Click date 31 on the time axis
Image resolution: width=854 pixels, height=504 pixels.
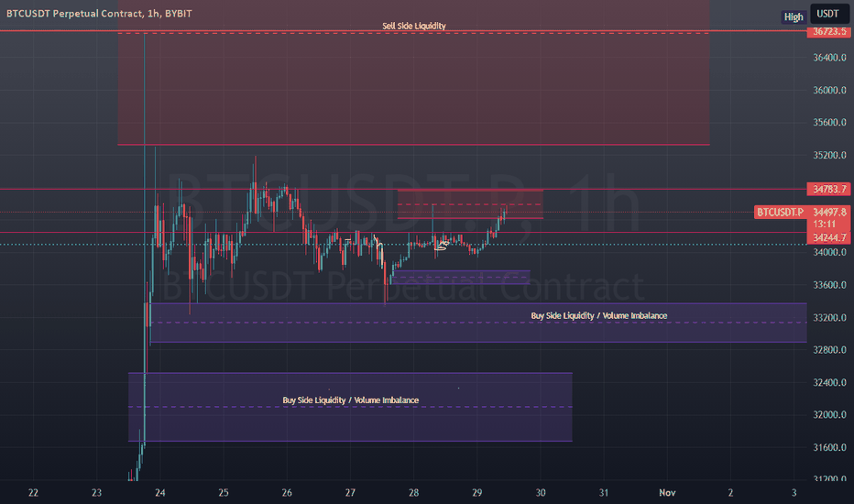tap(604, 493)
